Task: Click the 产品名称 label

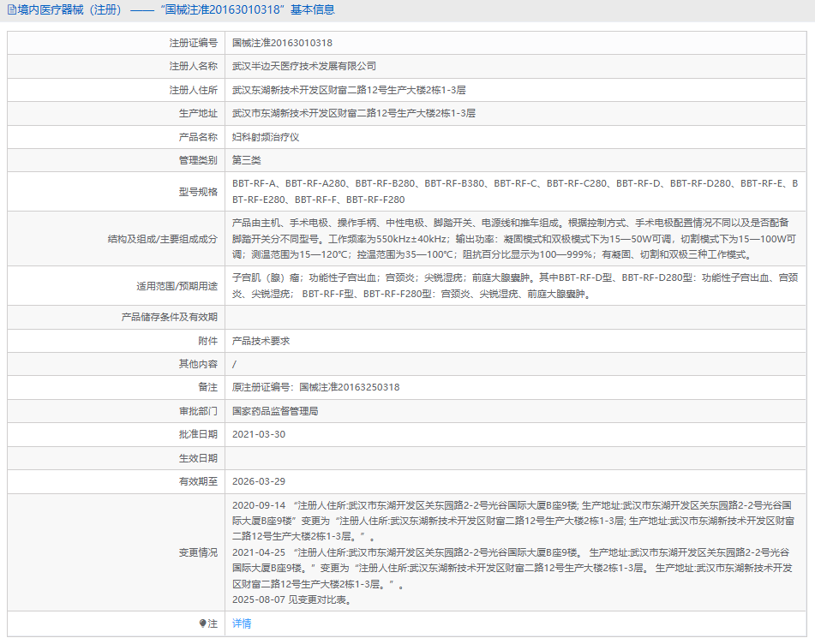Action: (198, 137)
